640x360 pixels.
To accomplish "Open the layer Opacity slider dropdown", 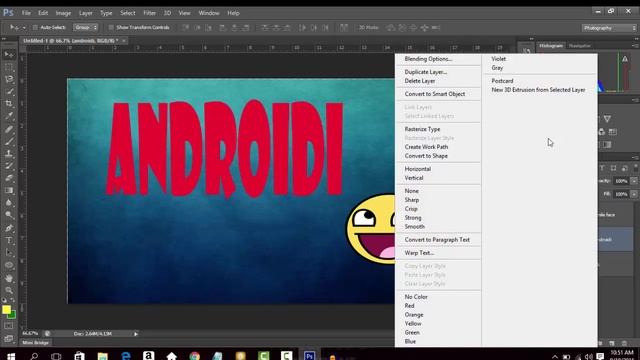I will (633, 181).
